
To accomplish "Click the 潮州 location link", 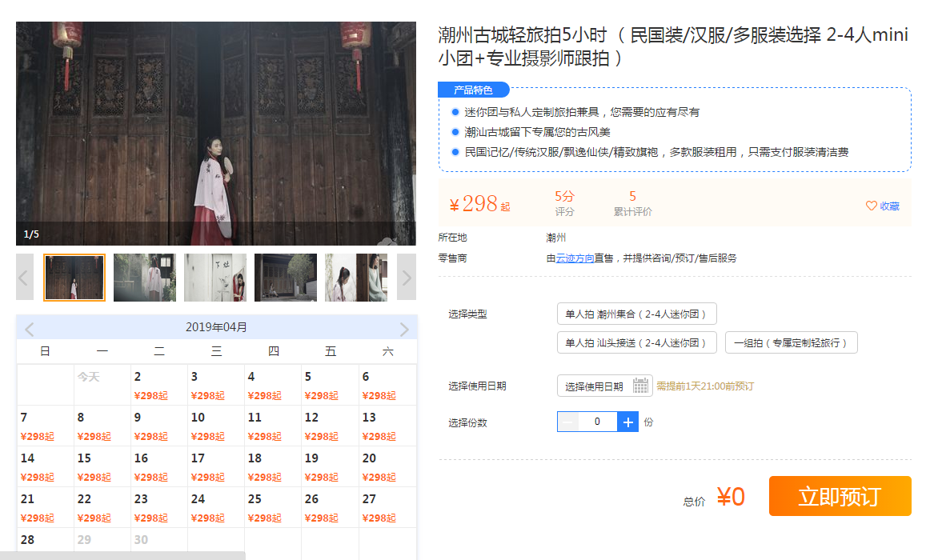I will (x=555, y=238).
